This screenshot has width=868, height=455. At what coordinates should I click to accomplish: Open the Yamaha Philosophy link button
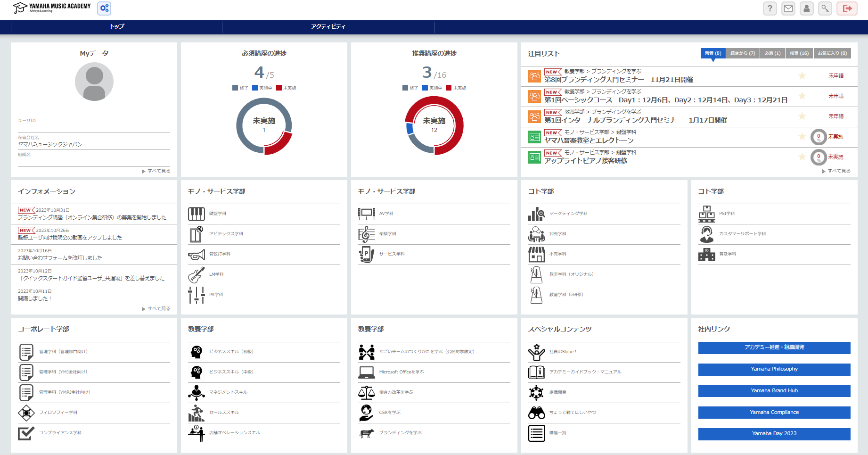tap(774, 369)
